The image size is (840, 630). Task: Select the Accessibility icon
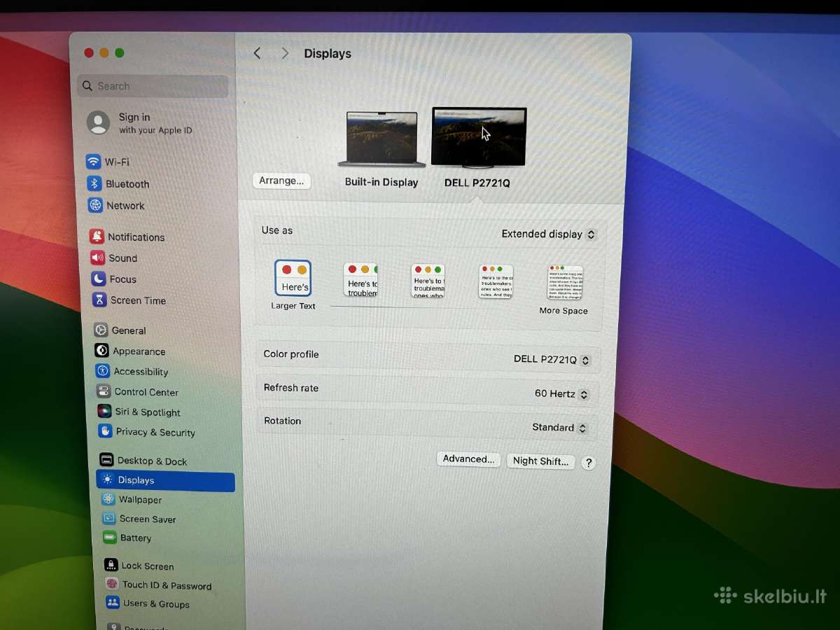102,371
